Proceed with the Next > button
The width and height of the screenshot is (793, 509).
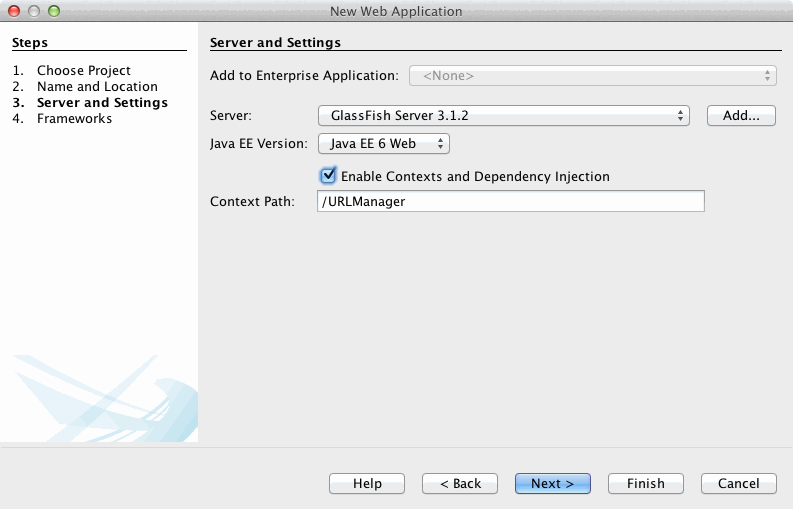click(552, 483)
